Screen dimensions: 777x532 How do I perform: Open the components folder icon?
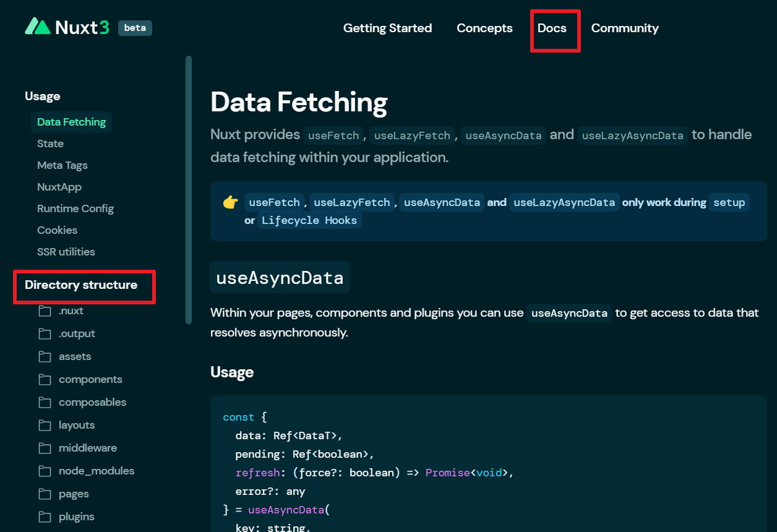tap(45, 379)
